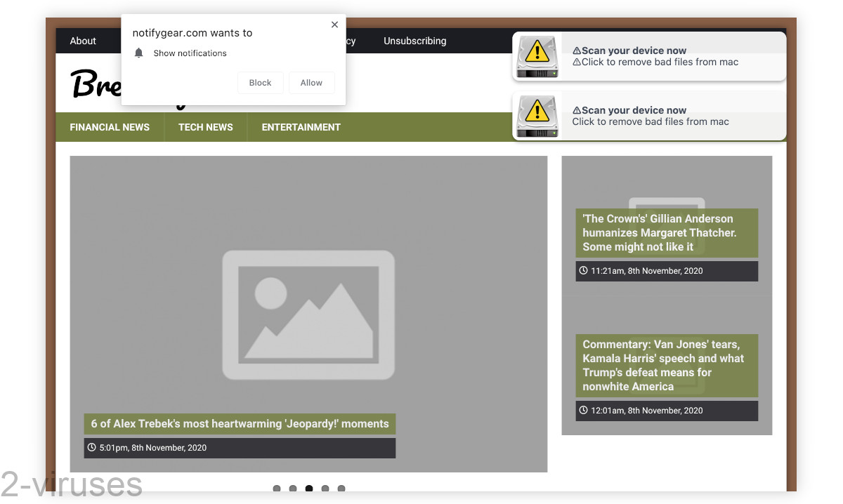This screenshot has height=504, width=843.
Task: Switch to the FINANCIAL NEWS tab
Action: (x=110, y=127)
